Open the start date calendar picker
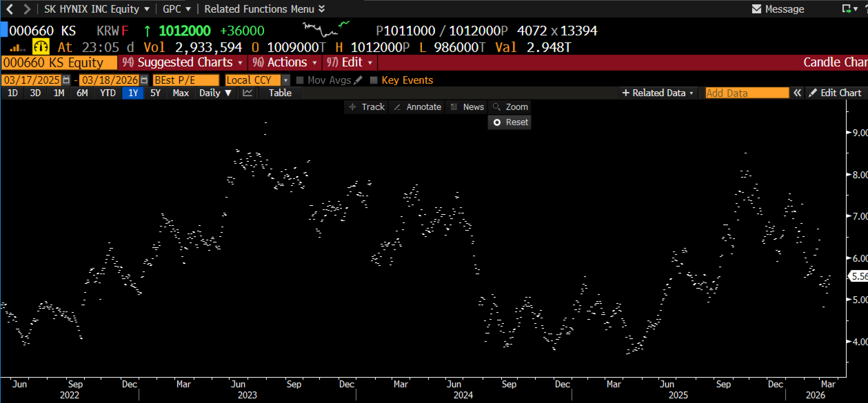Image resolution: width=868 pixels, height=403 pixels. [x=66, y=80]
